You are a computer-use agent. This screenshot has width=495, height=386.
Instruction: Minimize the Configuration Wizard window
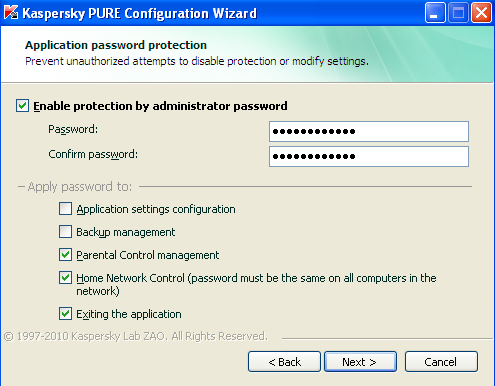pos(435,13)
